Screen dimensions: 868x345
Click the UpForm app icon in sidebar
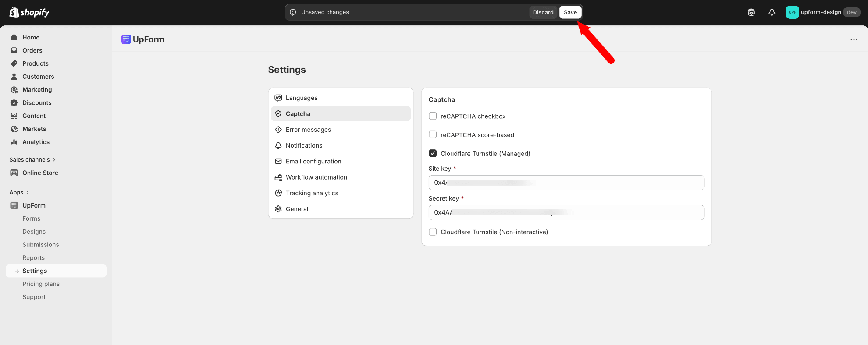(x=14, y=205)
